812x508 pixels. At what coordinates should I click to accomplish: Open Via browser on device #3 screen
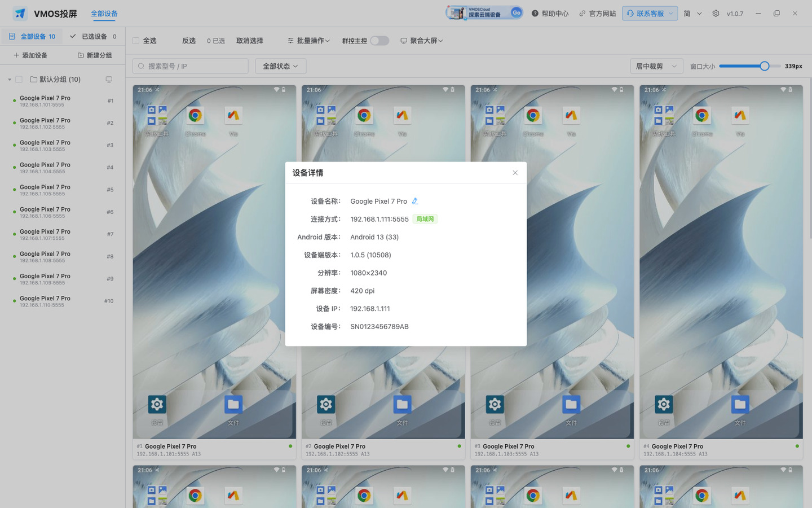(571, 116)
